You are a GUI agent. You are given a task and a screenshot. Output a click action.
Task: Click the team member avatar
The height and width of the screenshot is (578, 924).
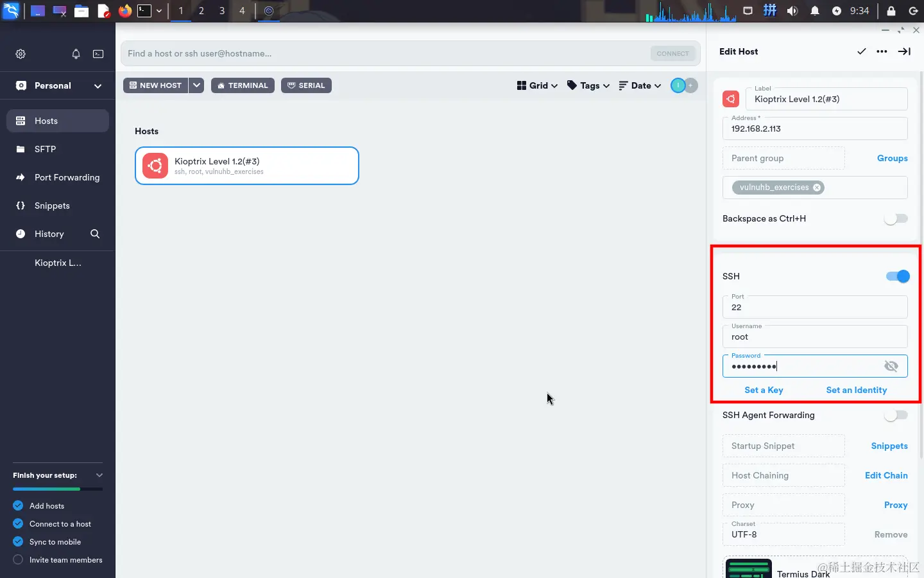678,85
